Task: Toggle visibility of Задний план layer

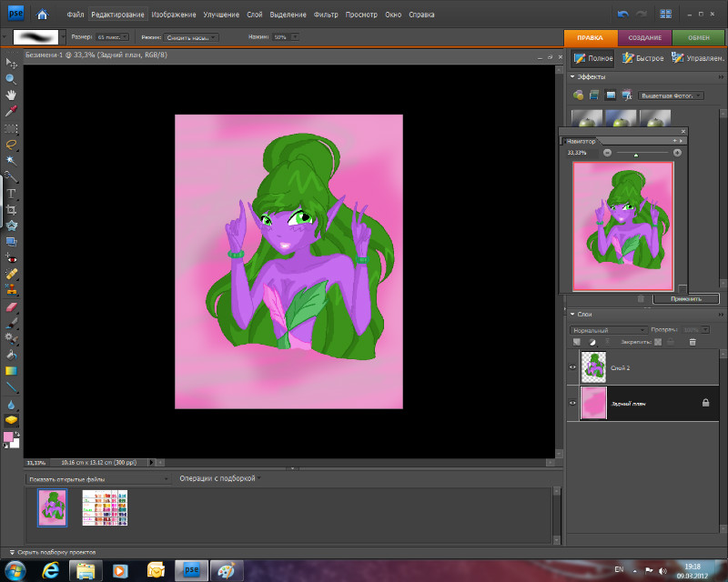Action: [x=572, y=402]
